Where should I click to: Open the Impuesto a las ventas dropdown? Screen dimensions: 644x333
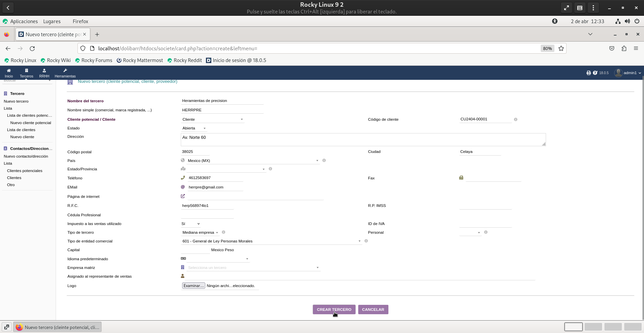click(x=191, y=224)
